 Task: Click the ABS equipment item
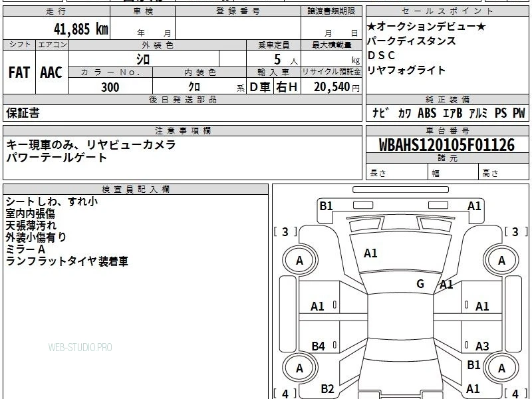[x=427, y=112]
